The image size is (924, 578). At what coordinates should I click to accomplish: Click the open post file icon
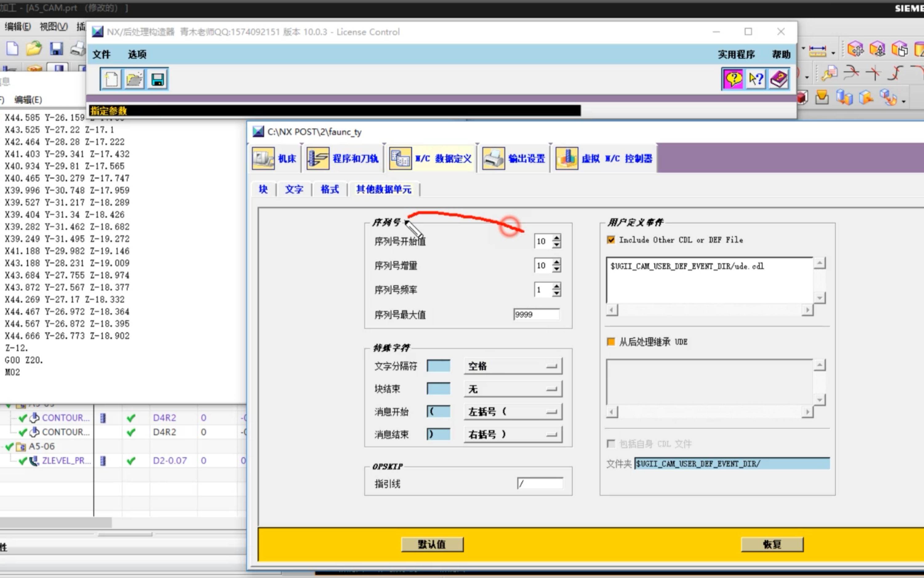134,79
